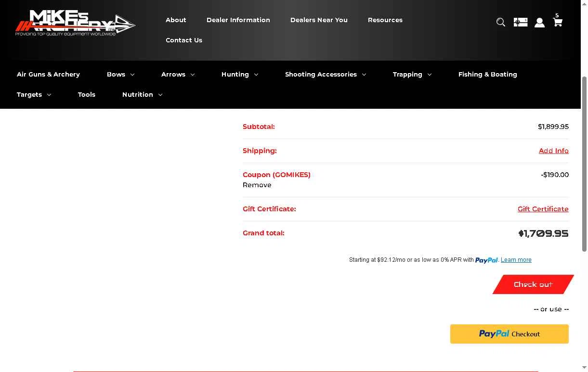
Task: Click the Grand total label
Action: tap(263, 233)
